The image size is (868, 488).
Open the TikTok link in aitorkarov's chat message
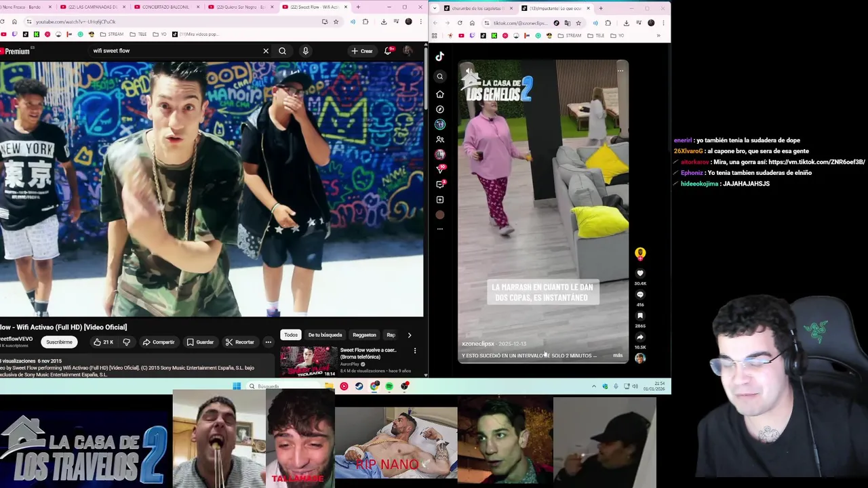click(x=816, y=162)
